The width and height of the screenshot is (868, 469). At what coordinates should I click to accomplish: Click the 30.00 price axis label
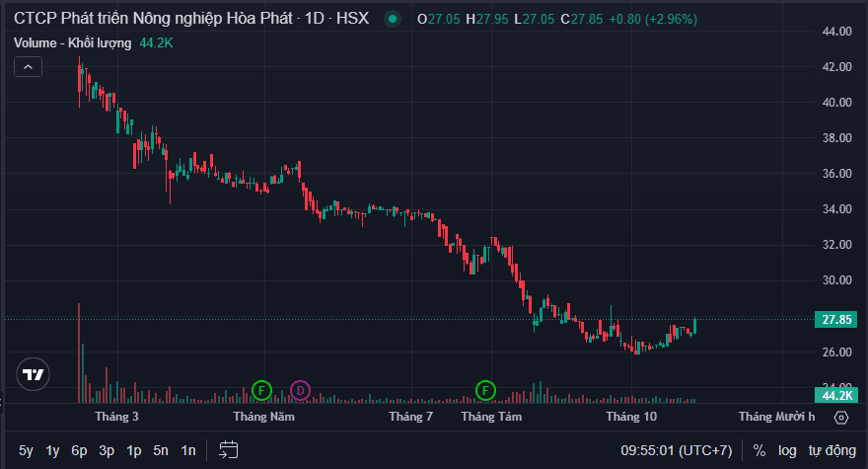[x=836, y=280]
